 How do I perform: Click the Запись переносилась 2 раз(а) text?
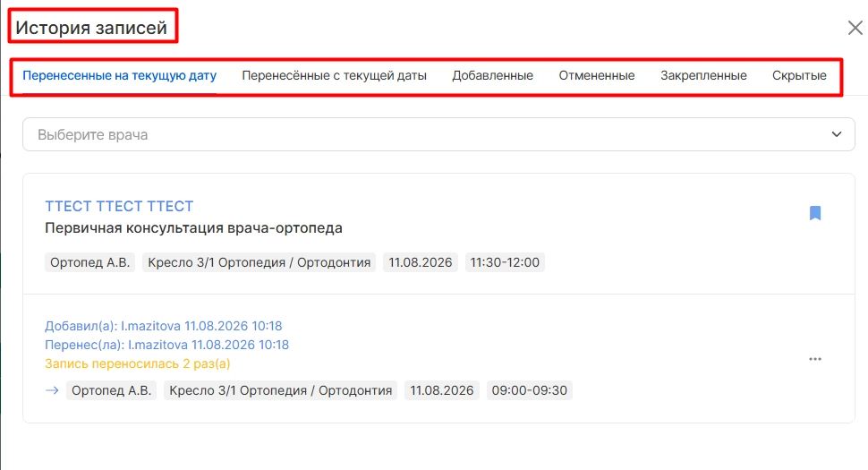click(137, 363)
